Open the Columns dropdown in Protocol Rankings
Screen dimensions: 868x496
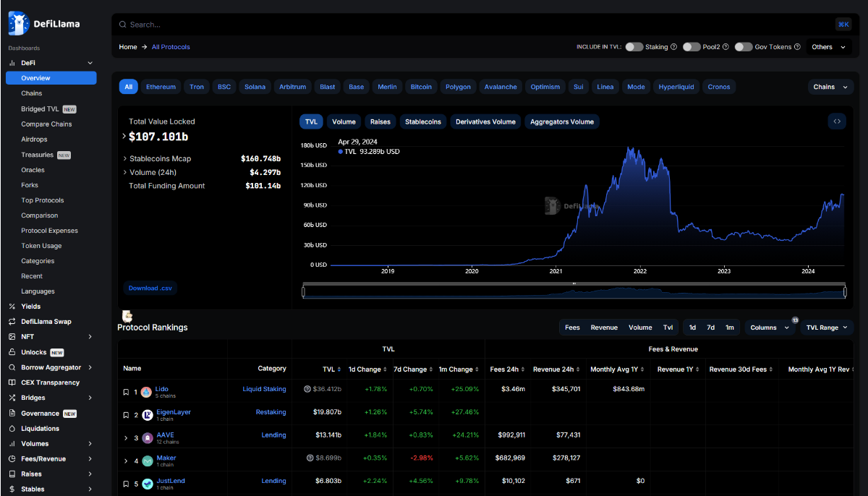click(x=770, y=327)
